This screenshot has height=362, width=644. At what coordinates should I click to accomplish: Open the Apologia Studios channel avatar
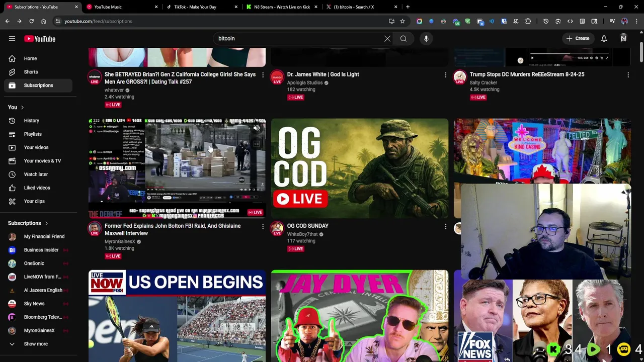277,77
